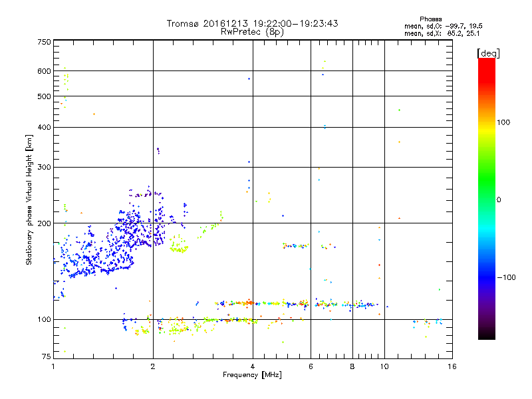Click the black bottom of the colorbar
Screen dimensions: 532x399
(487, 334)
